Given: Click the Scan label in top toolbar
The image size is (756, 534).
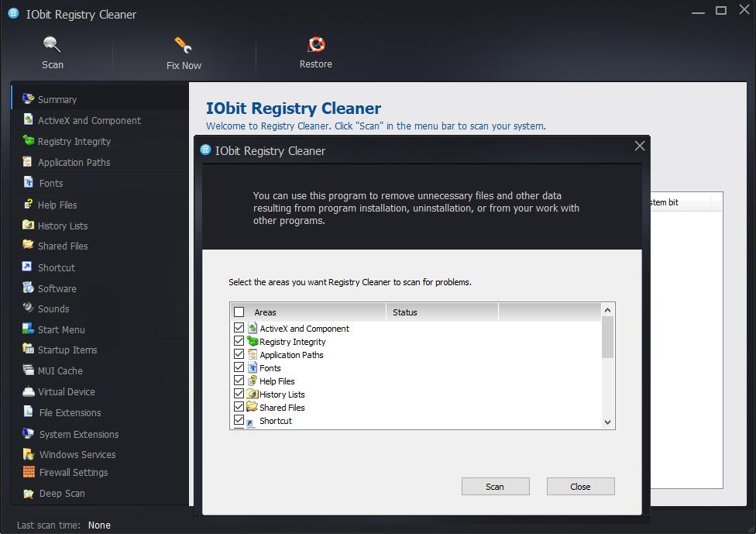Looking at the screenshot, I should coord(53,64).
